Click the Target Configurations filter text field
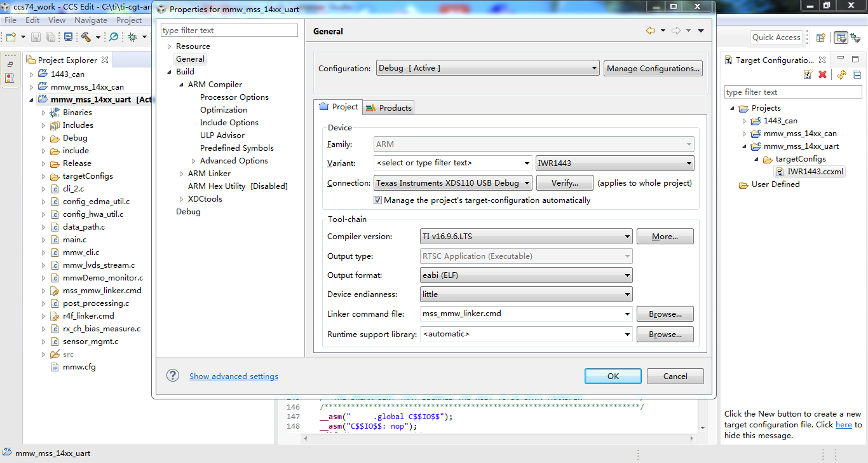Screen dimensions: 868x463 point(793,92)
